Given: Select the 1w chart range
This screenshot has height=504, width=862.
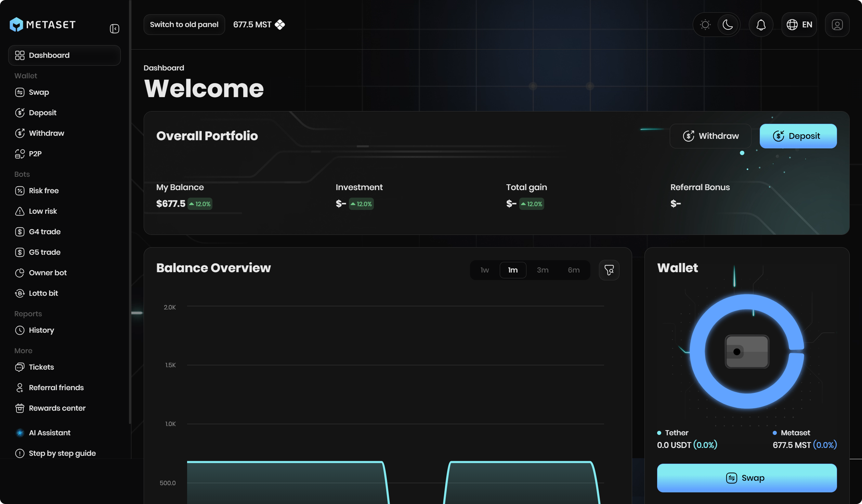Looking at the screenshot, I should coord(484,270).
